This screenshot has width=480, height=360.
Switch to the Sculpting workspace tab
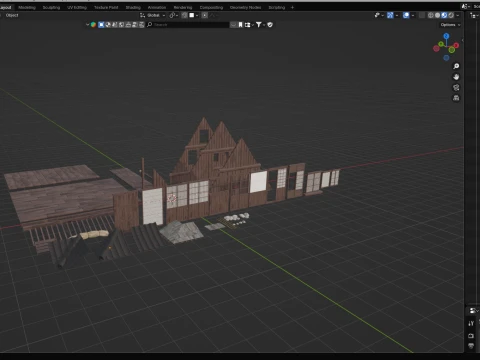[x=51, y=7]
